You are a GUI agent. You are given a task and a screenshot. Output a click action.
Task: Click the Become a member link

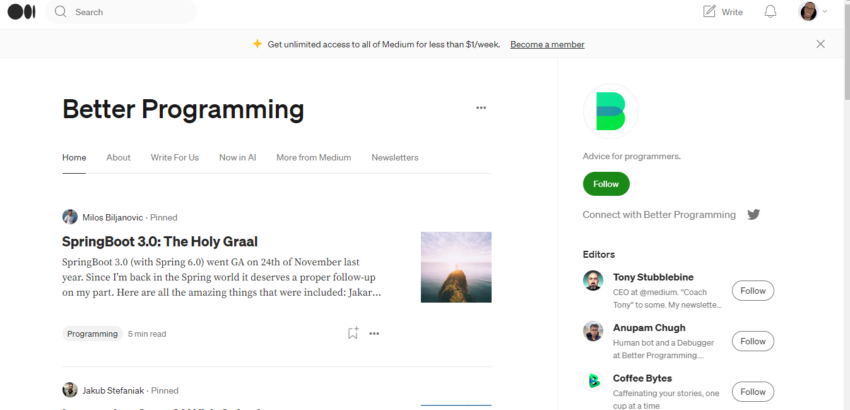[x=547, y=44]
